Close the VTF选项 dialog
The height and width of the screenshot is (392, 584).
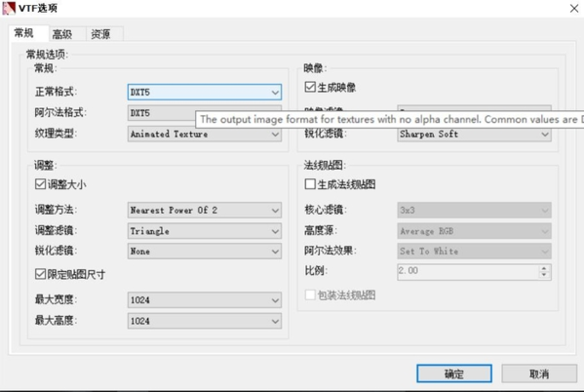[574, 8]
